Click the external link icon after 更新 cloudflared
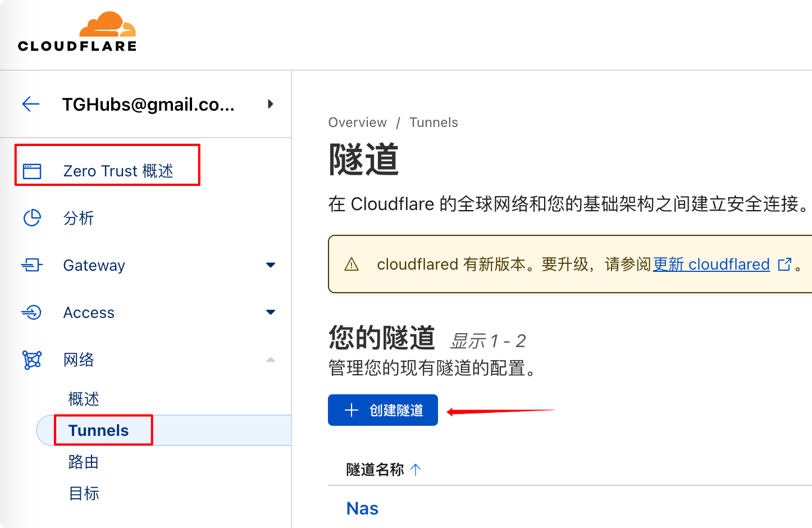 click(784, 264)
